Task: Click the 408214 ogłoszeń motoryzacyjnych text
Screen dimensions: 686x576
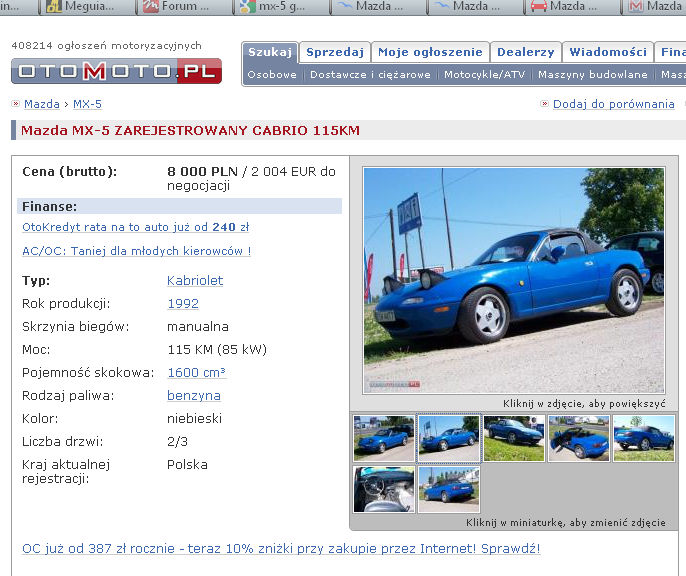Action: [x=106, y=45]
